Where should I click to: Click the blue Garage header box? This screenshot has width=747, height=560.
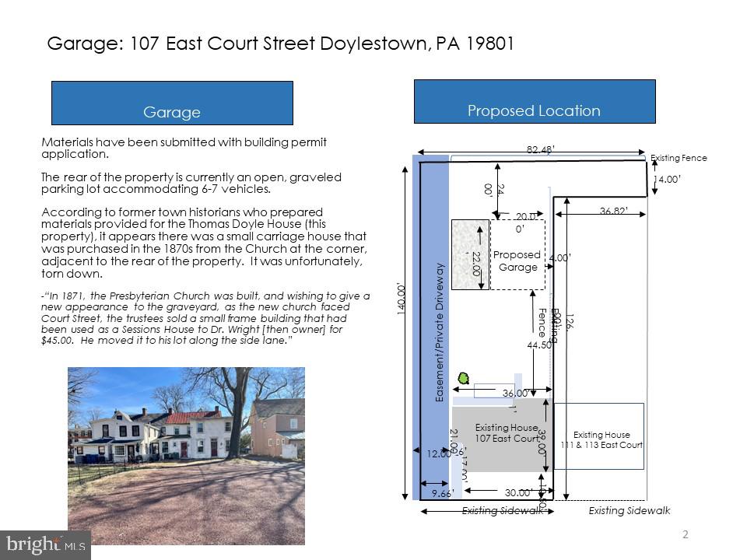172,103
